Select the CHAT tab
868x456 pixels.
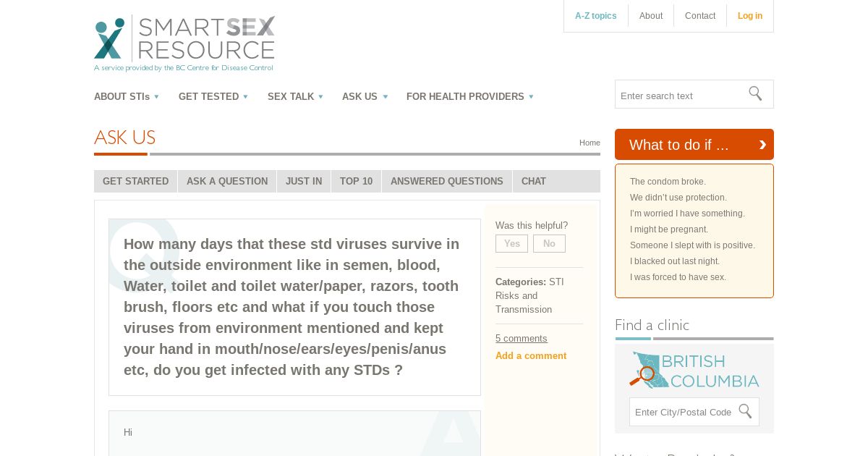coord(534,181)
